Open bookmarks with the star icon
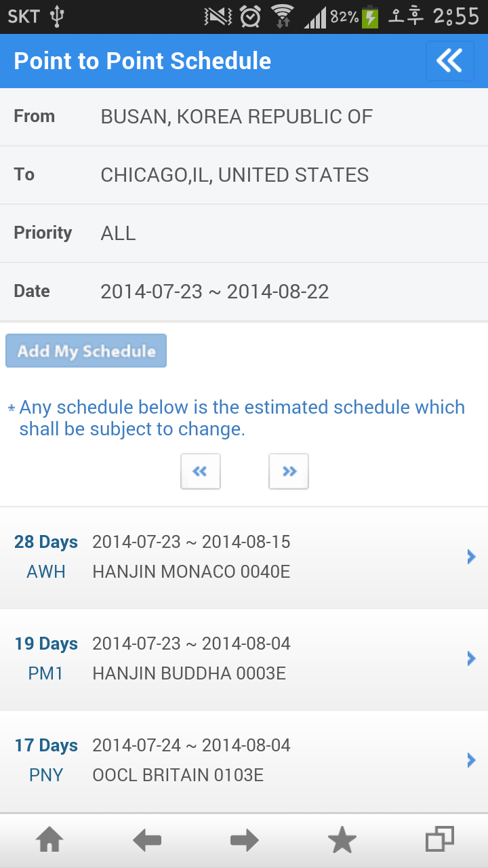Viewport: 488px width, 868px height. click(342, 841)
